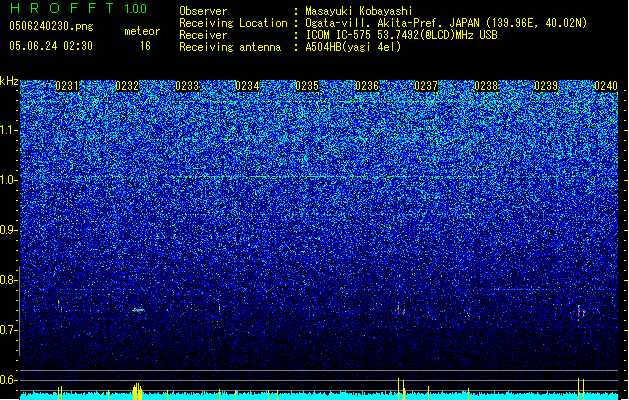Viewport: 629px width, 400px height.
Task: Select the 0237 time marker
Action: 426,86
